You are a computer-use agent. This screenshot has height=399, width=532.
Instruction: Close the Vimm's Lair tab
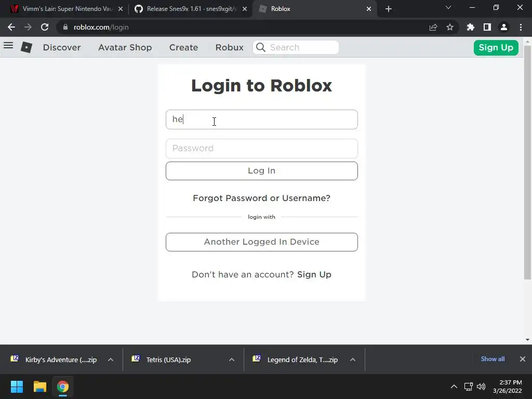[x=121, y=9]
